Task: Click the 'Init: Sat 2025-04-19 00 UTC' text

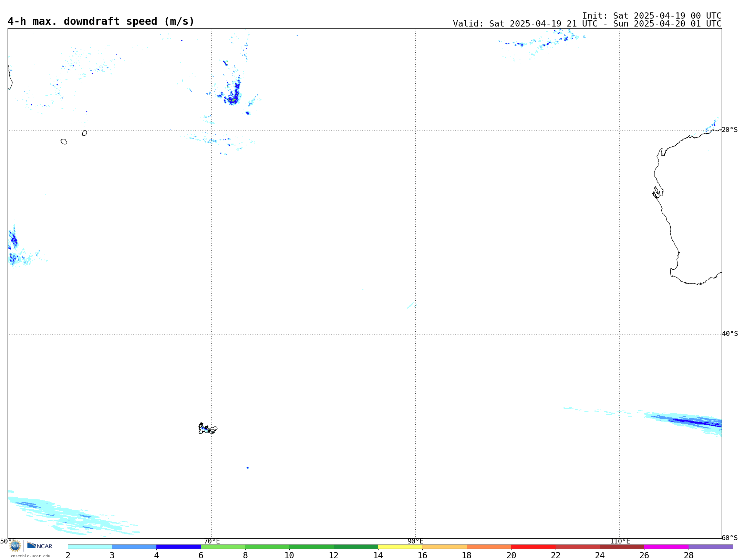Action: (652, 16)
